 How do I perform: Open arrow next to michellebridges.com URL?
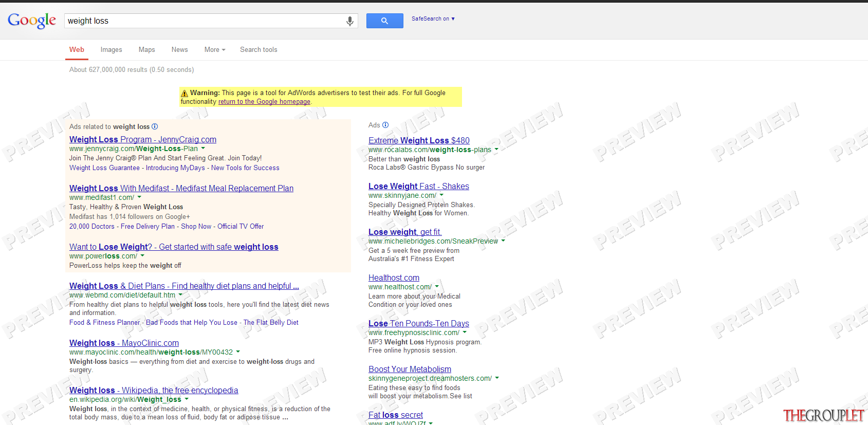pos(503,241)
